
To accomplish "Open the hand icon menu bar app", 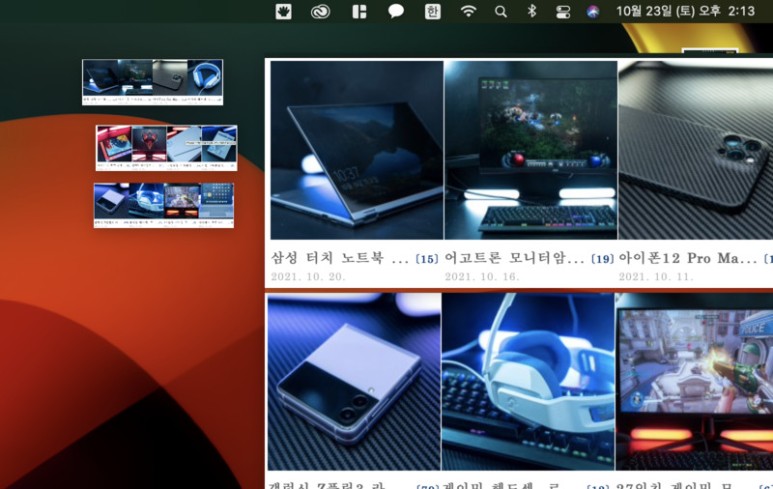I will (x=283, y=11).
